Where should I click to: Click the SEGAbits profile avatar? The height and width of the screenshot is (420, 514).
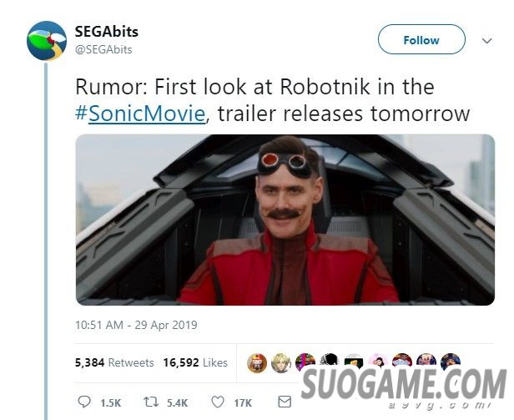(x=47, y=41)
